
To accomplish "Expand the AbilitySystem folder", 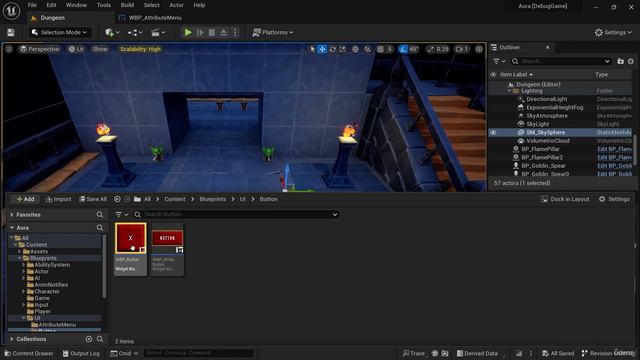I will point(24,265).
